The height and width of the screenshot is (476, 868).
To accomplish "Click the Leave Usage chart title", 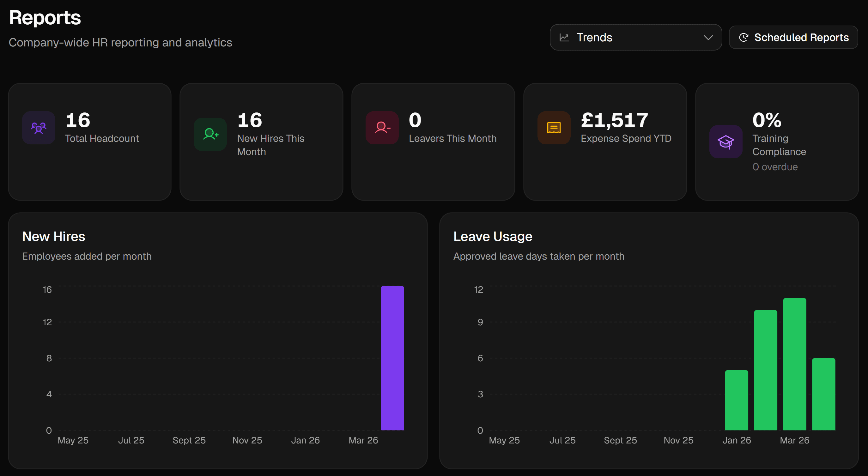I will tap(493, 237).
